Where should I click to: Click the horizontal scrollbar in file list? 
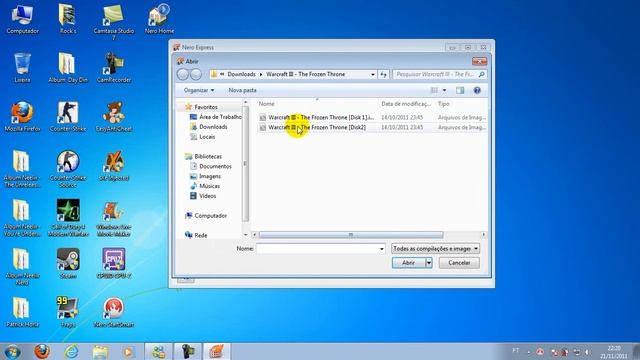[x=351, y=235]
